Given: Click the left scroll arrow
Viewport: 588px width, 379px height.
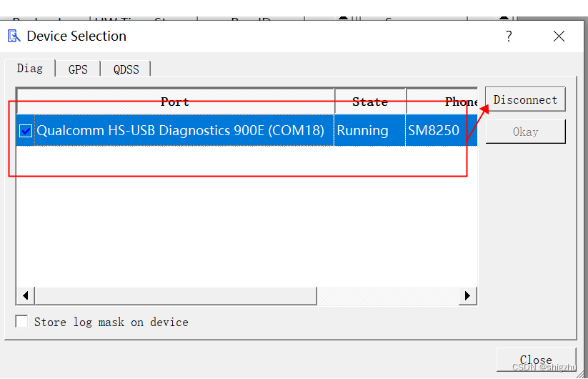Looking at the screenshot, I should coord(26,296).
